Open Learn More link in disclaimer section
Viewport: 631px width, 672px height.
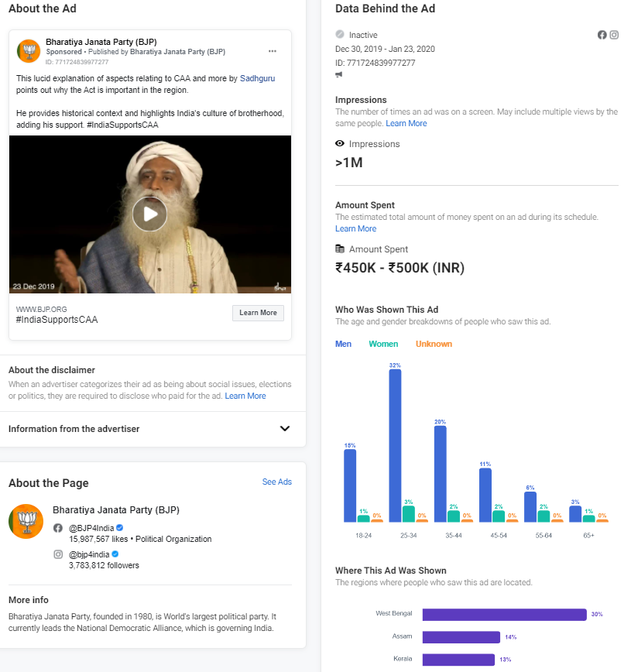245,396
